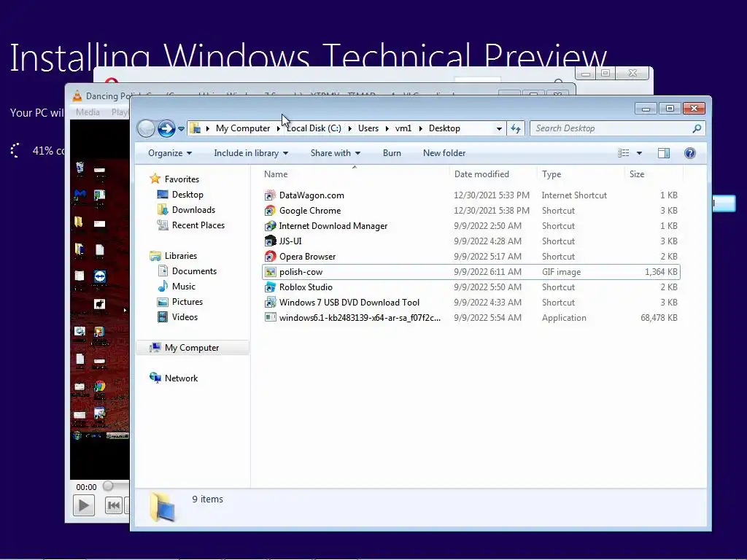747x560 pixels.
Task: Click the 12/30/2021 5:38 PM date cell
Action: point(491,211)
